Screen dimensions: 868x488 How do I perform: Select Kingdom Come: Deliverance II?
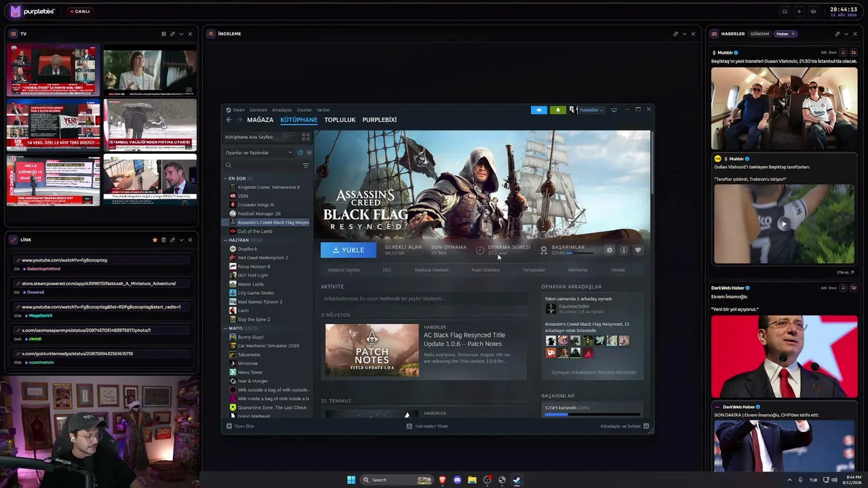(x=269, y=187)
